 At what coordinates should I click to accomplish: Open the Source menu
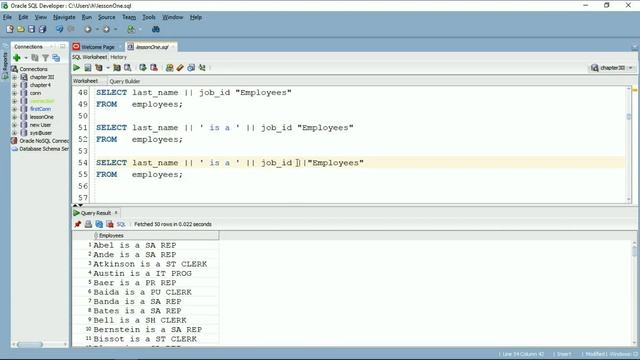pyautogui.click(x=106, y=17)
